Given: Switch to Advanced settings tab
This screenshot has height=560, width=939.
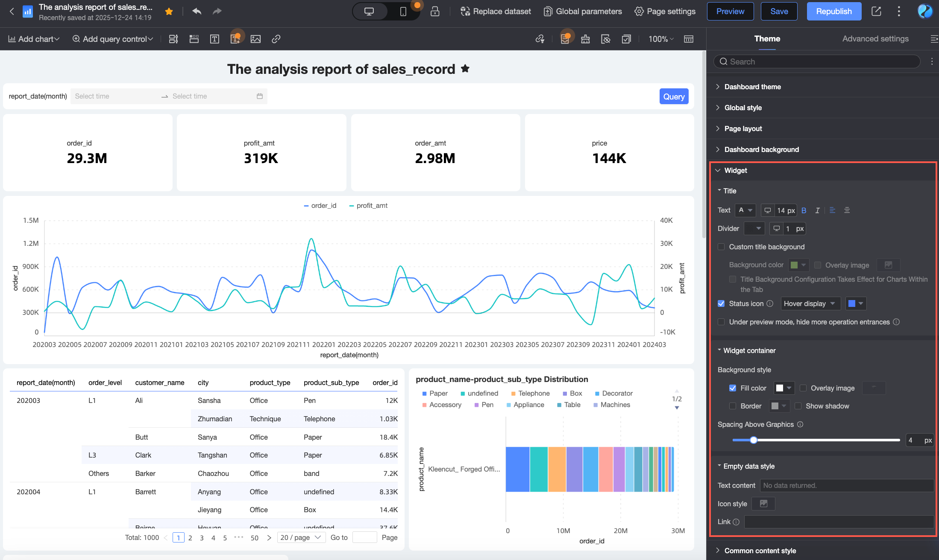Looking at the screenshot, I should coord(875,39).
